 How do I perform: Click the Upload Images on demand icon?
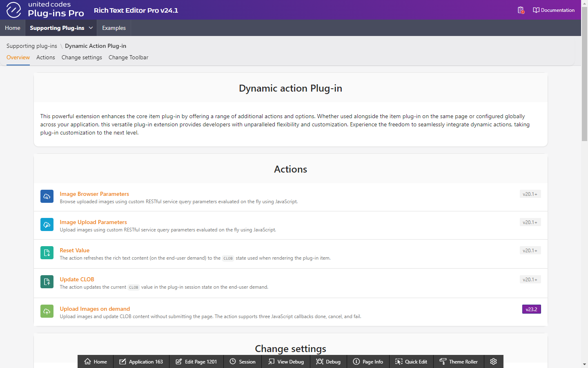(x=47, y=311)
